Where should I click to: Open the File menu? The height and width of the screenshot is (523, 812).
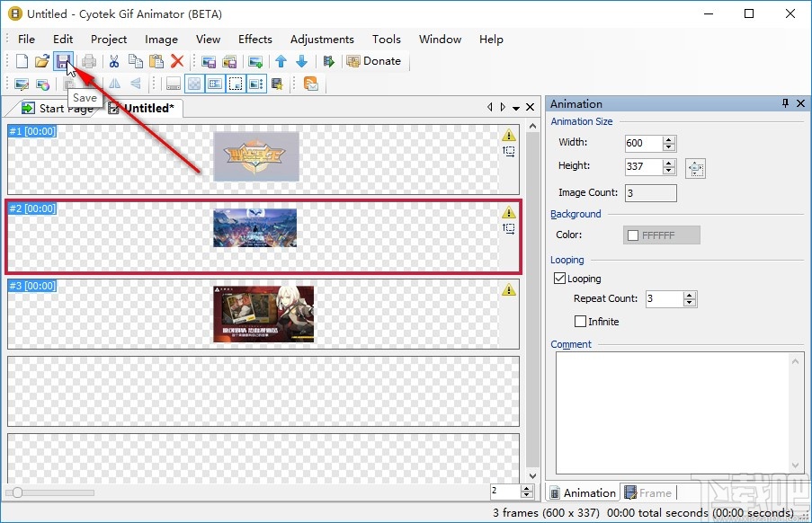pos(26,40)
